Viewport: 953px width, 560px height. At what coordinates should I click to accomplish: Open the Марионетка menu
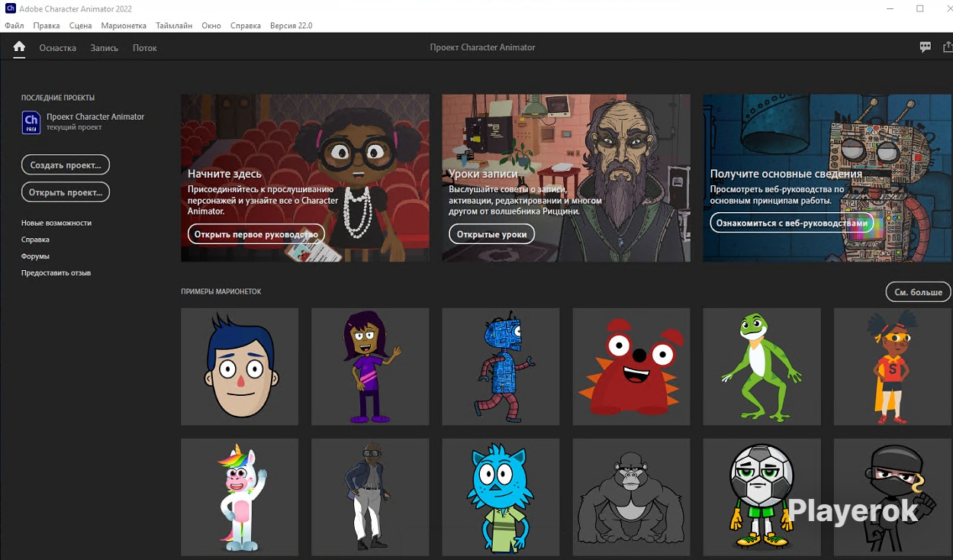click(124, 25)
